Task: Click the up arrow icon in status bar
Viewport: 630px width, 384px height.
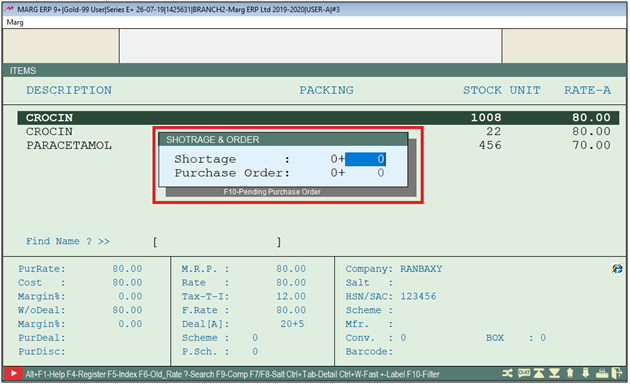Action: (x=570, y=374)
